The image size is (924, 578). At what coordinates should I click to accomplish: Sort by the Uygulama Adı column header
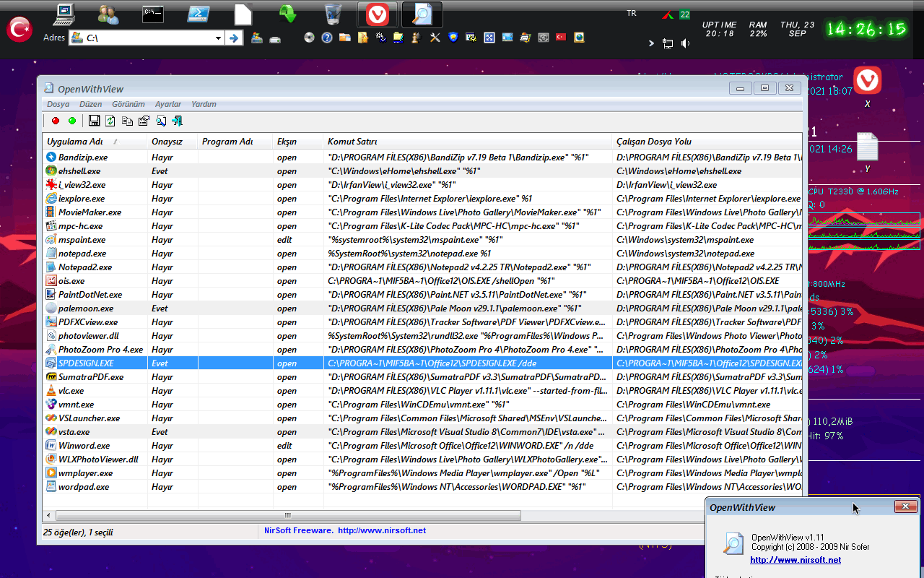[95, 142]
